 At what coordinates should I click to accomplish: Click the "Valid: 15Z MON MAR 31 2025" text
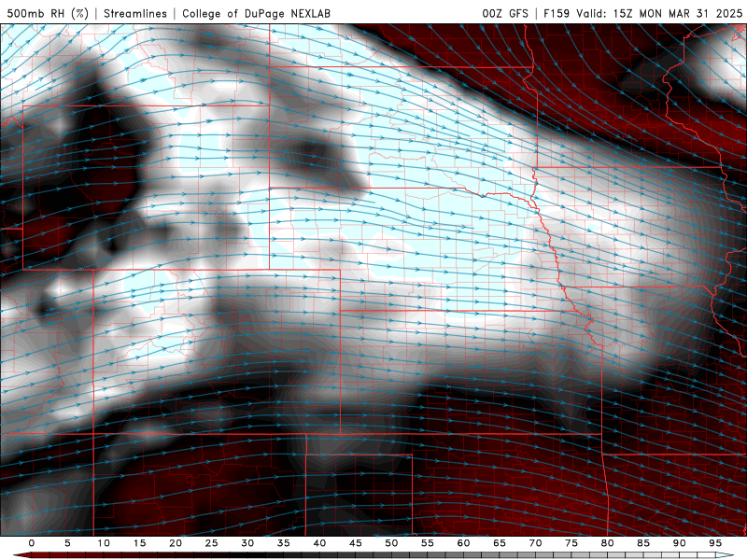pos(659,13)
